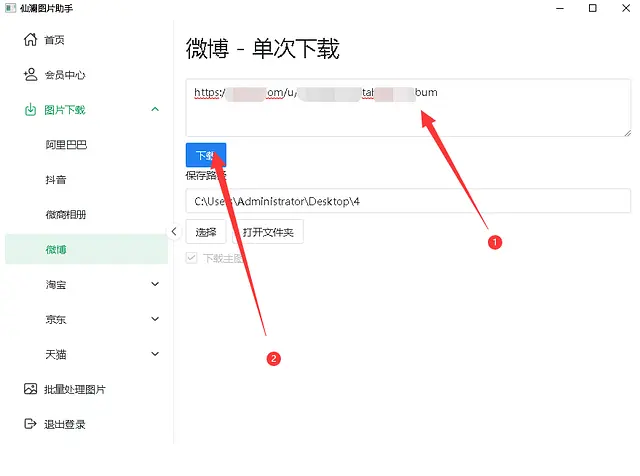Screen dimensions: 640x476
Task: Expand the 淘宝 submenu chevron
Action: point(155,284)
